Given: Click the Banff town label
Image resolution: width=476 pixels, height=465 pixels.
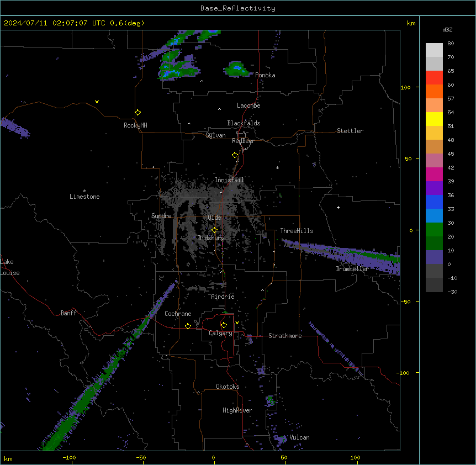Looking at the screenshot, I should coord(68,313).
